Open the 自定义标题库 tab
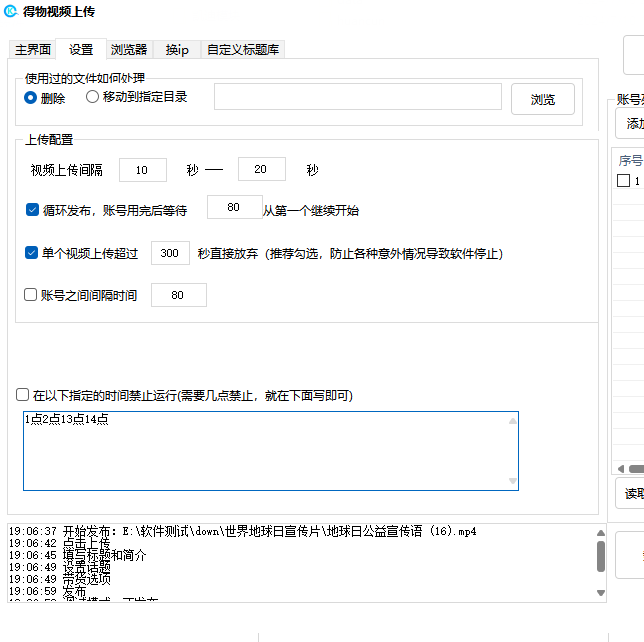Screen dimensions: 644x642 (x=243, y=50)
